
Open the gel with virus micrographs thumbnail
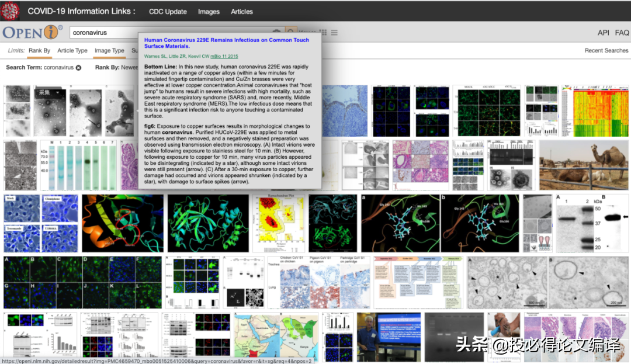(x=511, y=165)
